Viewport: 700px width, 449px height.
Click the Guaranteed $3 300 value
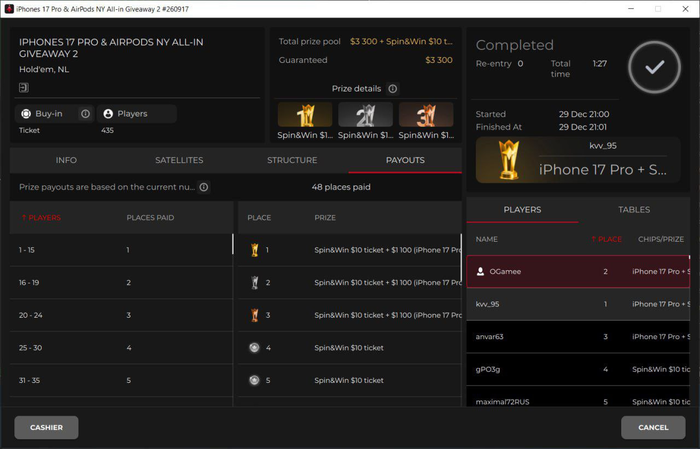click(x=439, y=60)
